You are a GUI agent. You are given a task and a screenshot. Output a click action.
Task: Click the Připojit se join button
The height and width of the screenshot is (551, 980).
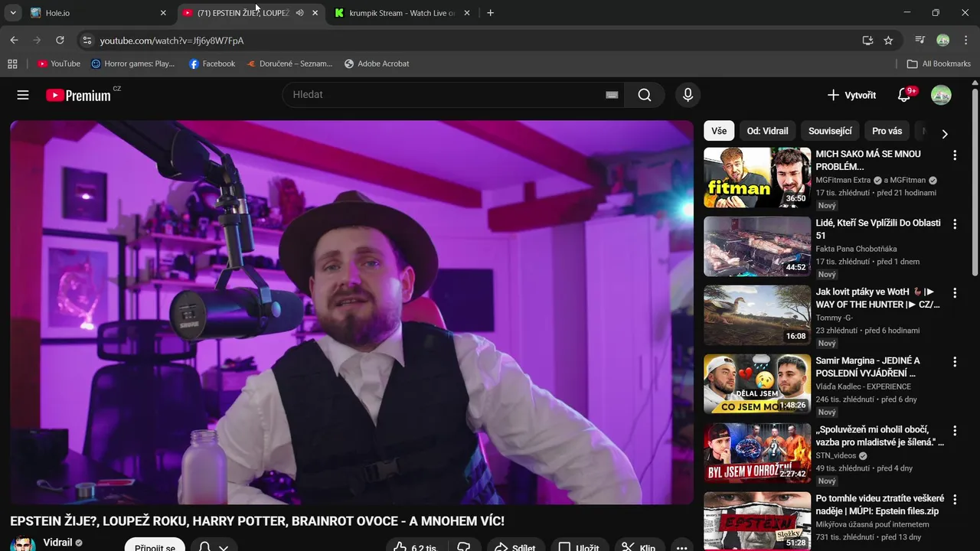(x=155, y=547)
